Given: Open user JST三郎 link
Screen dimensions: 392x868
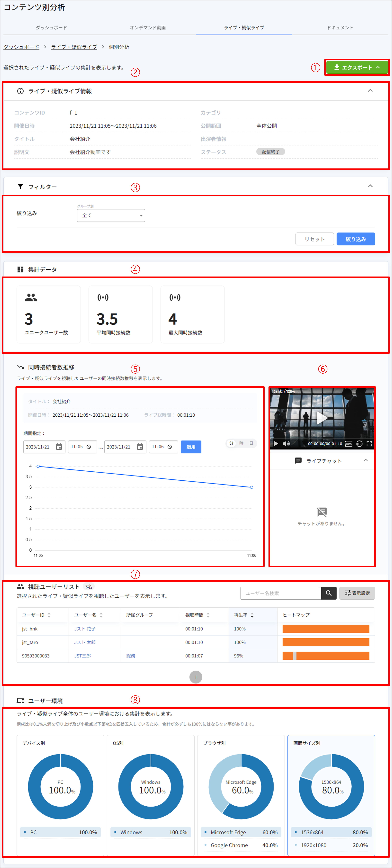Looking at the screenshot, I should coord(82,656).
